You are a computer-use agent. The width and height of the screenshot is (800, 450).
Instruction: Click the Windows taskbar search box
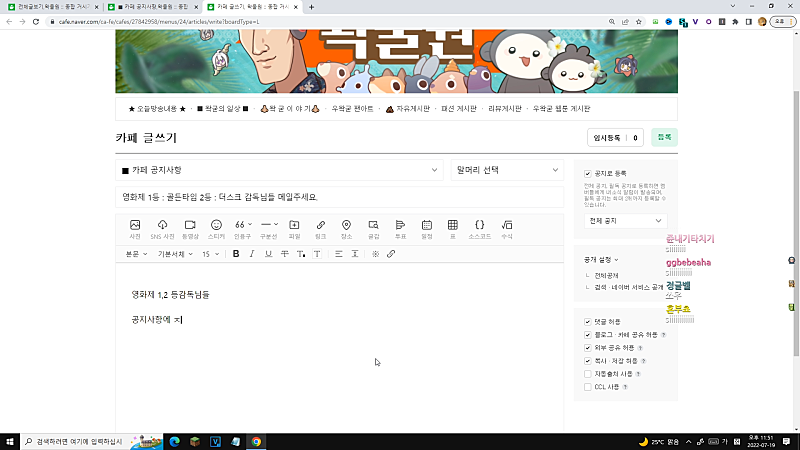(92, 441)
